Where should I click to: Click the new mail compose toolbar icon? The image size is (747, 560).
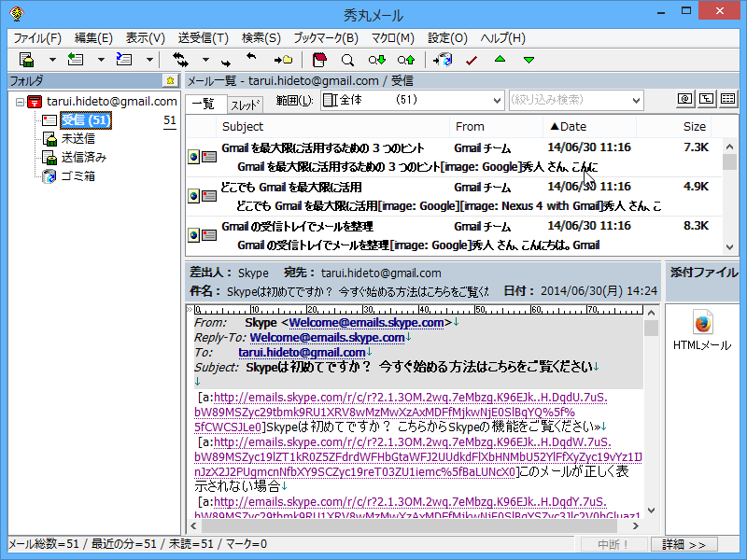[27, 60]
